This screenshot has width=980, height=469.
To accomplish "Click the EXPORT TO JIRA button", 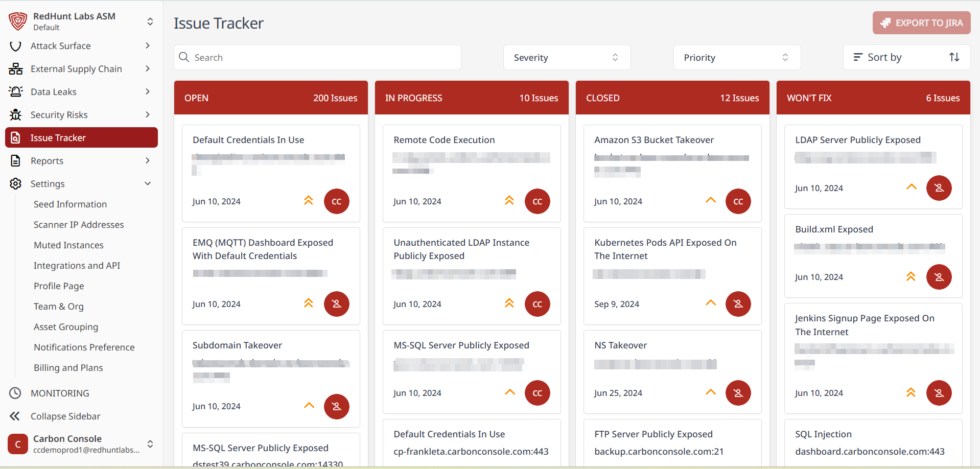I will (x=921, y=23).
